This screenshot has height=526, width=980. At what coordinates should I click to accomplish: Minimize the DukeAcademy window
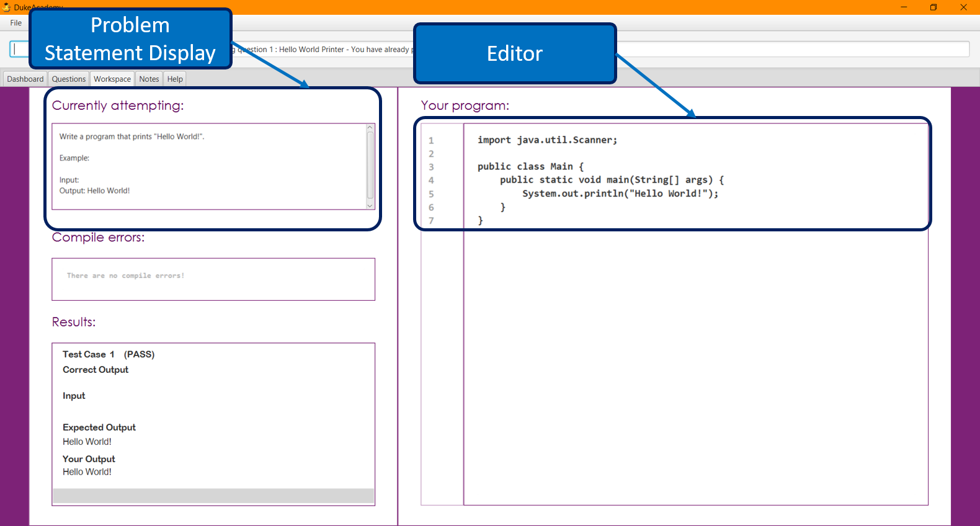pyautogui.click(x=904, y=7)
